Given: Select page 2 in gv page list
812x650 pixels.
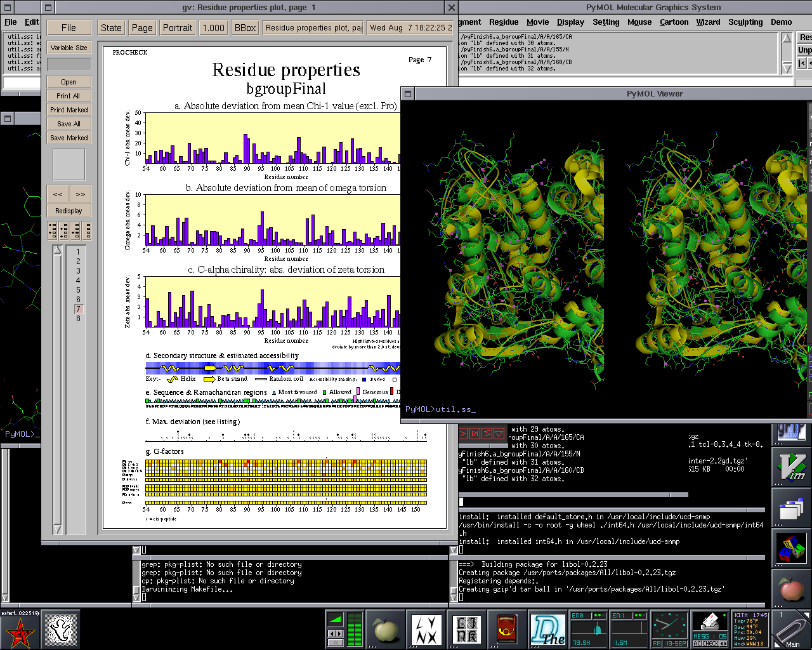Looking at the screenshot, I should point(78,262).
